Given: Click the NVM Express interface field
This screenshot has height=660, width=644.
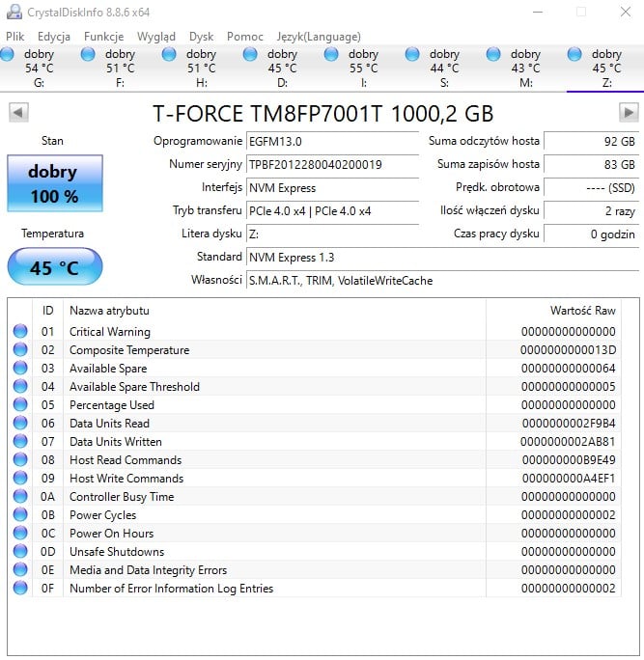Looking at the screenshot, I should point(332,188).
